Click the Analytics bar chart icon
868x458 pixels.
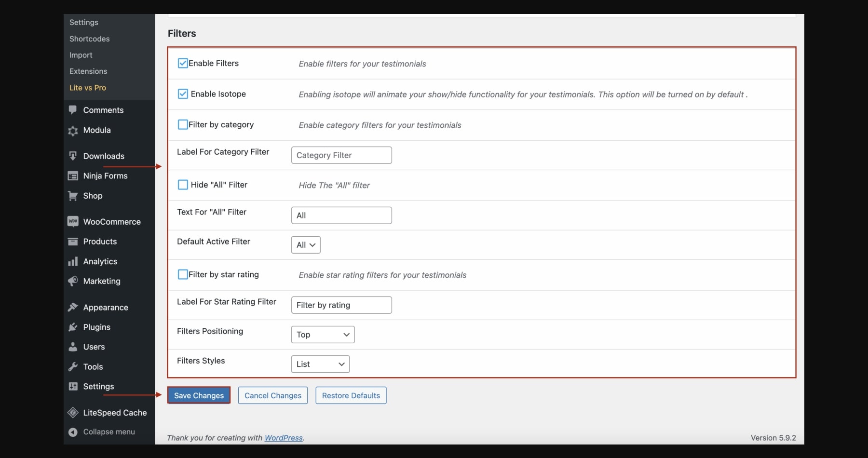[73, 261]
